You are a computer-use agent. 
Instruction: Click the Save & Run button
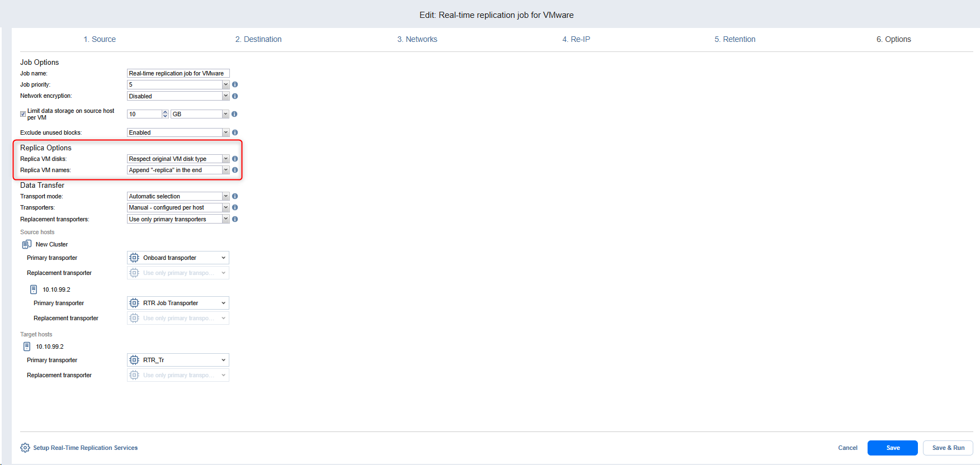click(x=948, y=448)
